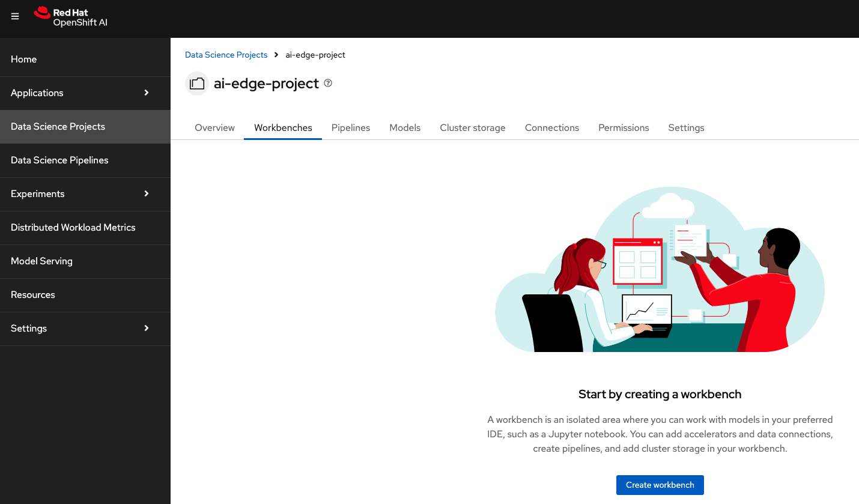Click the project folder icon next to title
The height and width of the screenshot is (504, 859).
(x=196, y=84)
